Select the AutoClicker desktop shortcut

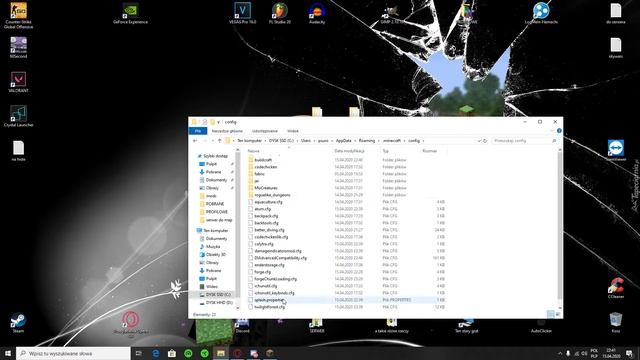tap(541, 326)
